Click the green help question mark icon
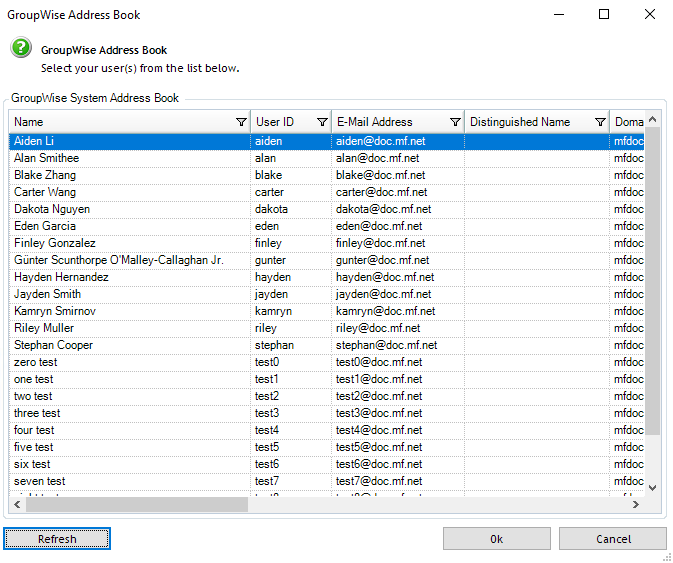The height and width of the screenshot is (563, 673). click(21, 49)
